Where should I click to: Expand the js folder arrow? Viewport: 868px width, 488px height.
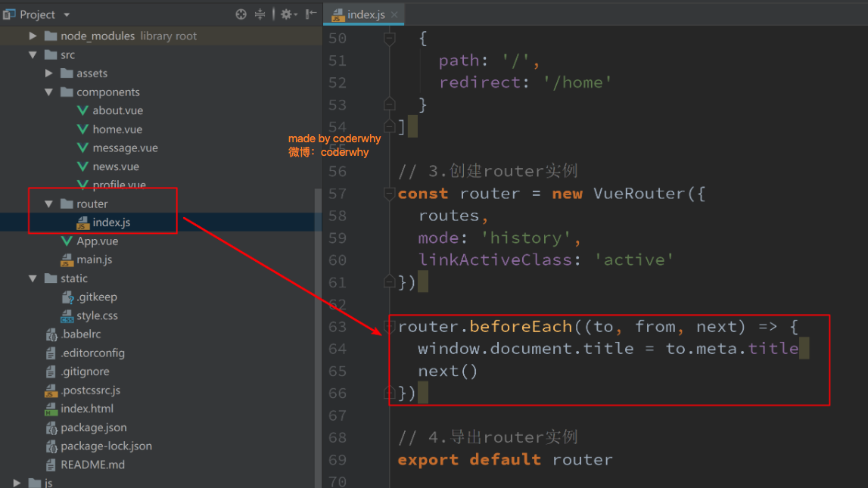[17, 483]
